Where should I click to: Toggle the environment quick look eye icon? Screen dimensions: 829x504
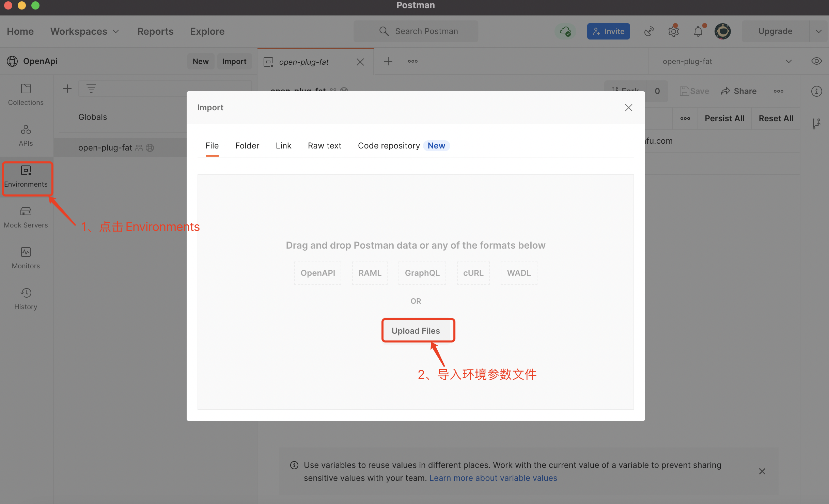(816, 61)
